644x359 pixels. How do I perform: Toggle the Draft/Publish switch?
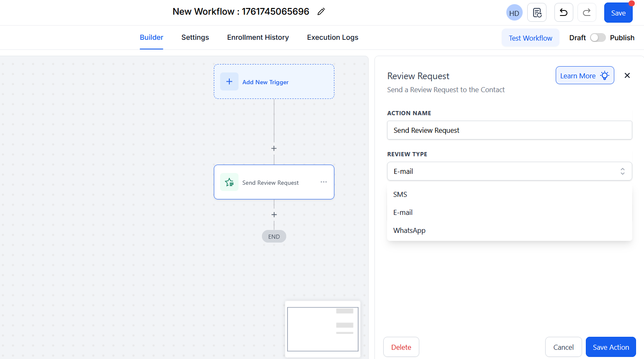(x=598, y=38)
